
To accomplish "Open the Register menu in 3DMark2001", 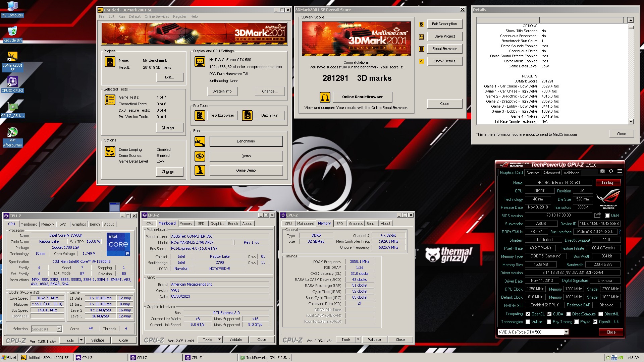I will (180, 16).
